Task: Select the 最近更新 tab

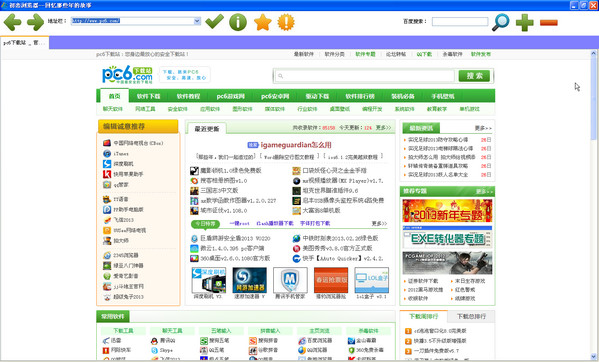Action: pyautogui.click(x=207, y=129)
